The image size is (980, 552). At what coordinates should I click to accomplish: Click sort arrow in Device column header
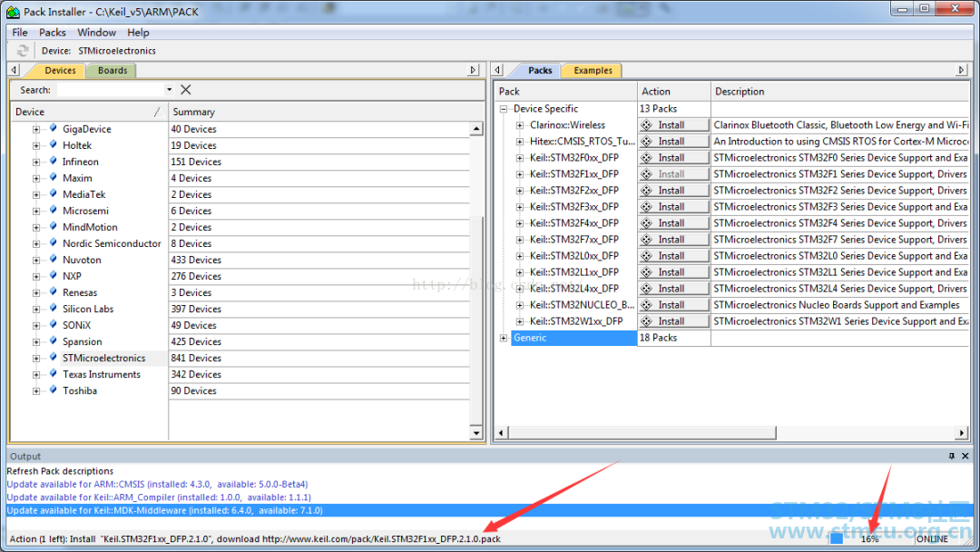pyautogui.click(x=158, y=112)
